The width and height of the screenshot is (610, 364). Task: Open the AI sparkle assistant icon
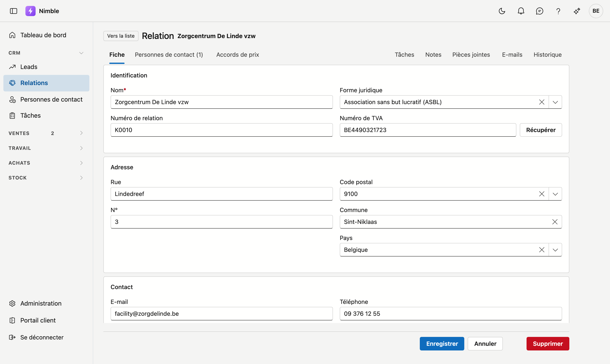tap(577, 11)
